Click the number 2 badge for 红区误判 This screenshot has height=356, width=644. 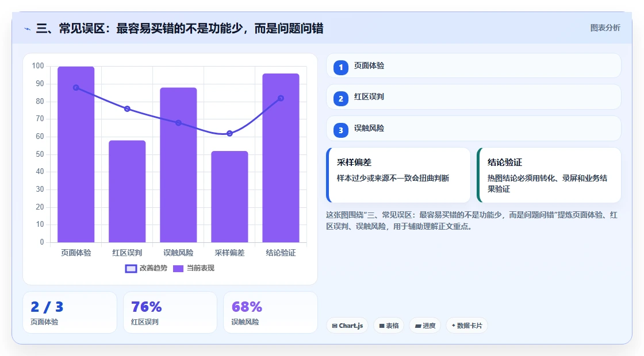pos(340,99)
